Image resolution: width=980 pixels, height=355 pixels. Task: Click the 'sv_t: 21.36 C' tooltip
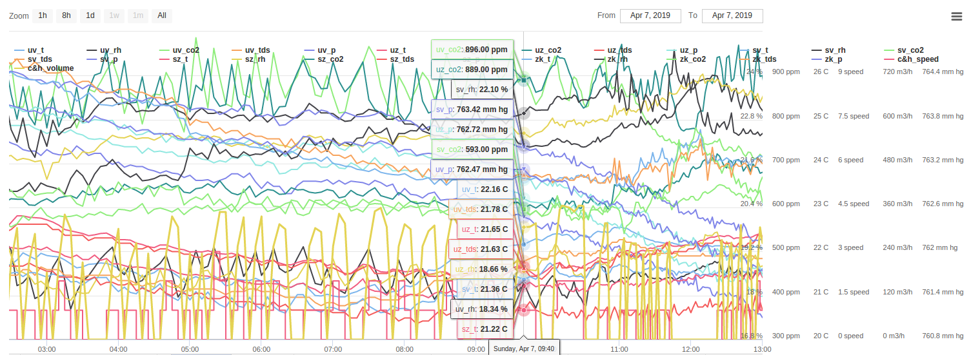pyautogui.click(x=485, y=289)
